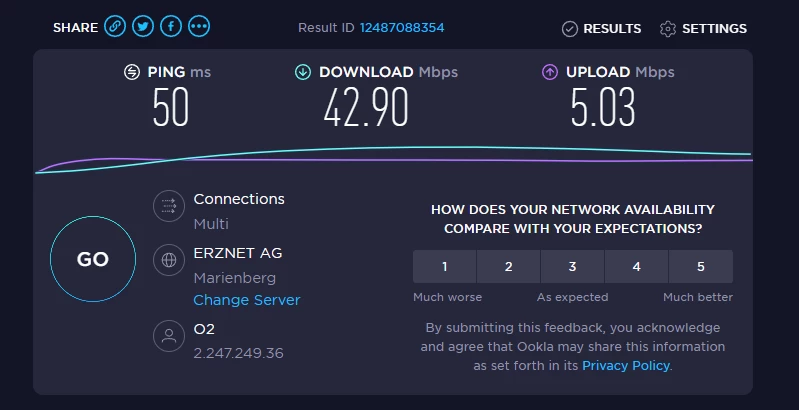Click the Change Server link
This screenshot has height=410, width=799.
pos(246,300)
